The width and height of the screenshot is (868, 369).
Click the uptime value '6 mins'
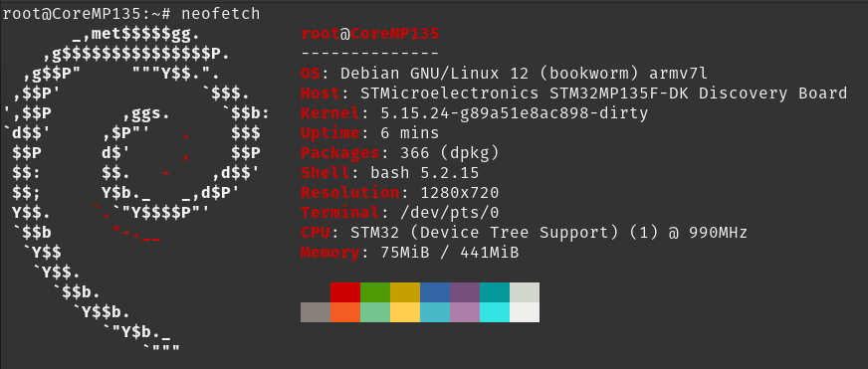pyautogui.click(x=410, y=133)
